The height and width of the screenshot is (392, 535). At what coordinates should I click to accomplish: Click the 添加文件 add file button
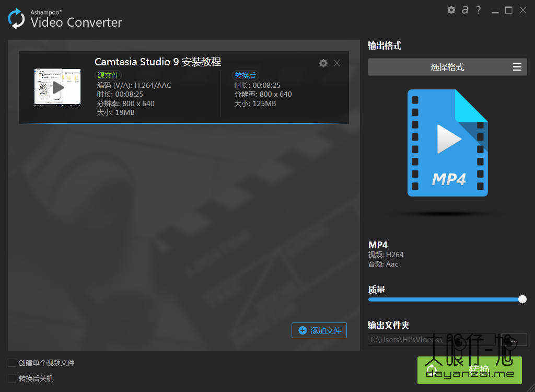click(x=319, y=330)
